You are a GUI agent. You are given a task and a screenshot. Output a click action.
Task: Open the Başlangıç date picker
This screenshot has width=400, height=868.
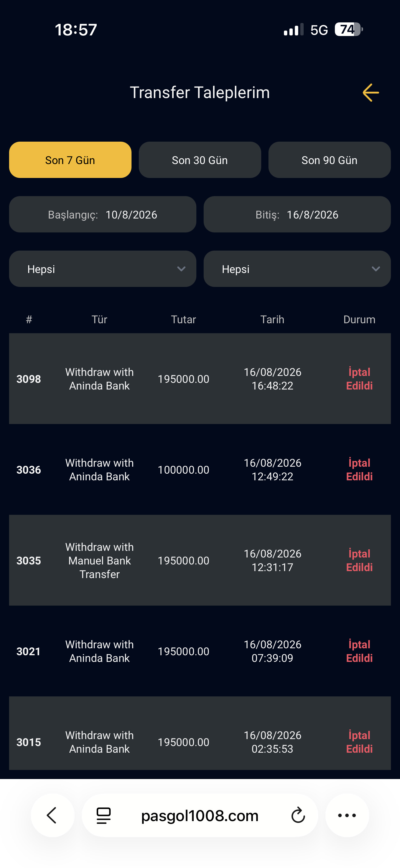(102, 214)
